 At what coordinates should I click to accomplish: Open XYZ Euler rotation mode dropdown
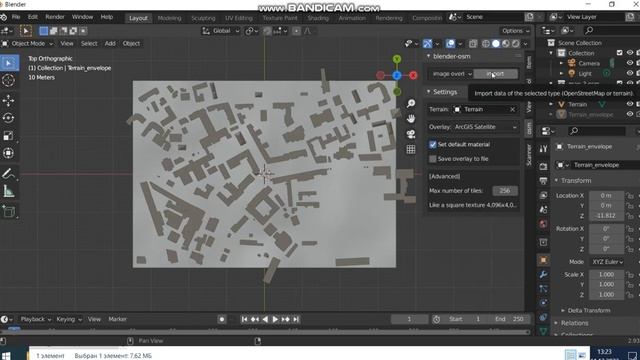[607, 262]
